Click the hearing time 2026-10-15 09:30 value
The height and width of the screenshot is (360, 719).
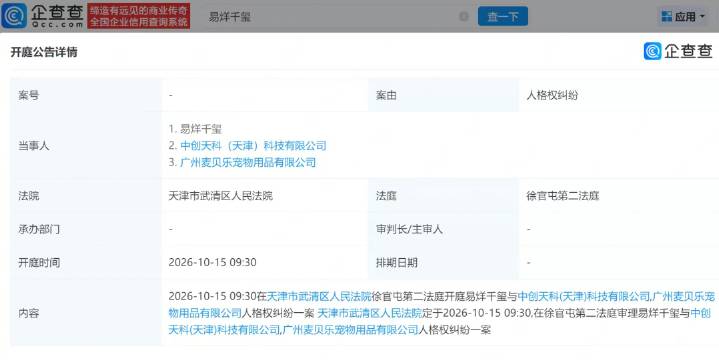(x=212, y=262)
